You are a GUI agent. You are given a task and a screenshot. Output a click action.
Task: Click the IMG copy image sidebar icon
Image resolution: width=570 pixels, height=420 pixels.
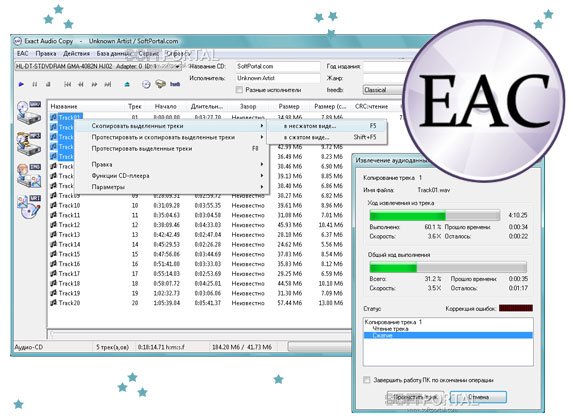point(29,175)
